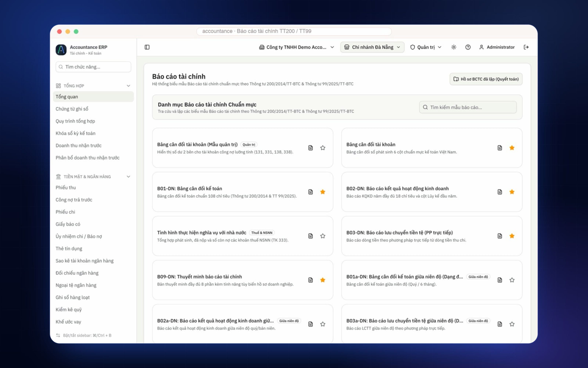
Task: Unfavorite B03-DN lưu chuyển tiền tệ star
Action: (x=512, y=236)
